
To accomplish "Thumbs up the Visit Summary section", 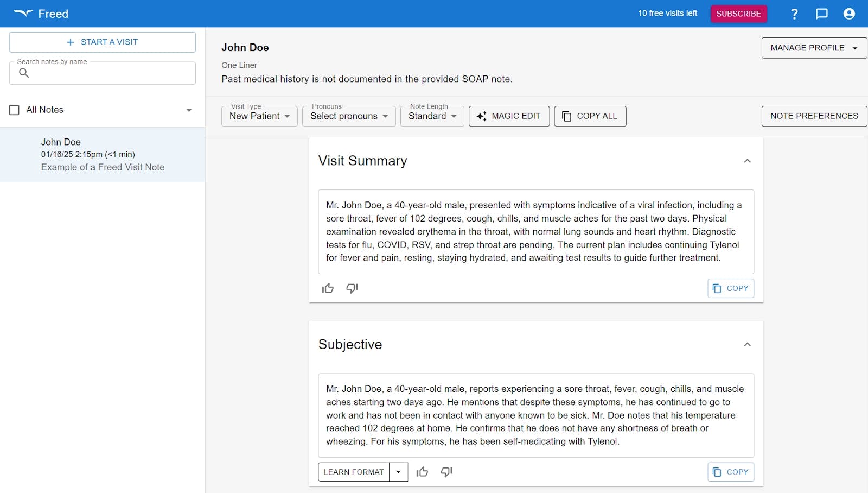I will (328, 288).
